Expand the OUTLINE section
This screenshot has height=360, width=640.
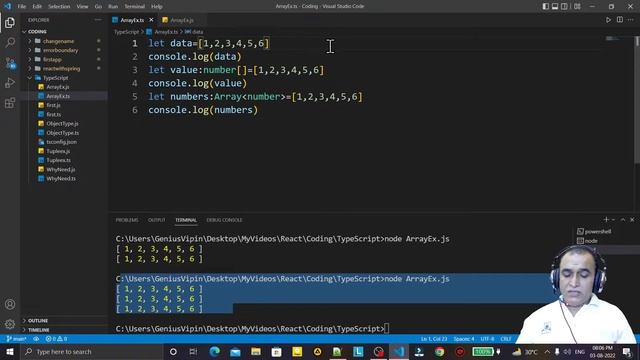tap(38, 320)
